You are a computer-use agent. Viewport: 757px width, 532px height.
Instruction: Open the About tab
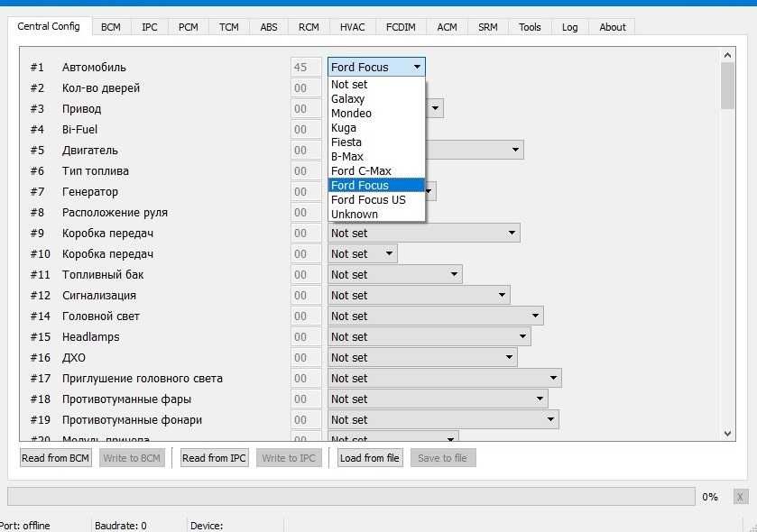click(612, 27)
